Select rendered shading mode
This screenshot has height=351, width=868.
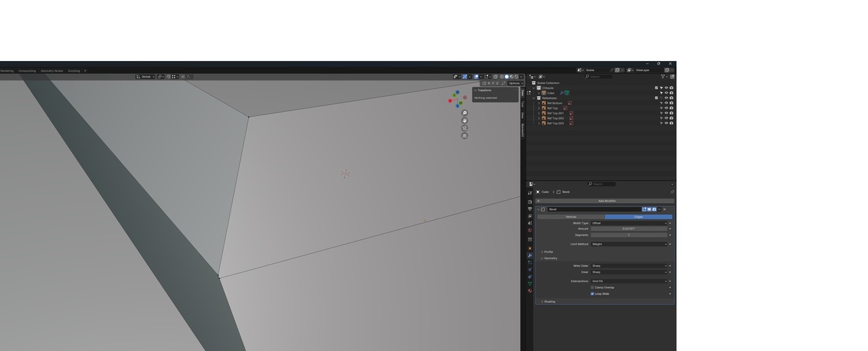pos(516,77)
